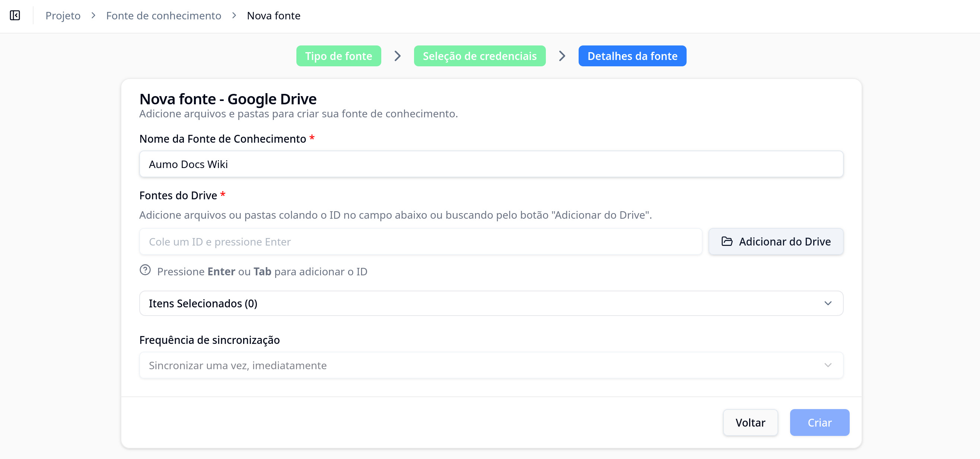Go to the Tipo de fonte step

tap(338, 56)
